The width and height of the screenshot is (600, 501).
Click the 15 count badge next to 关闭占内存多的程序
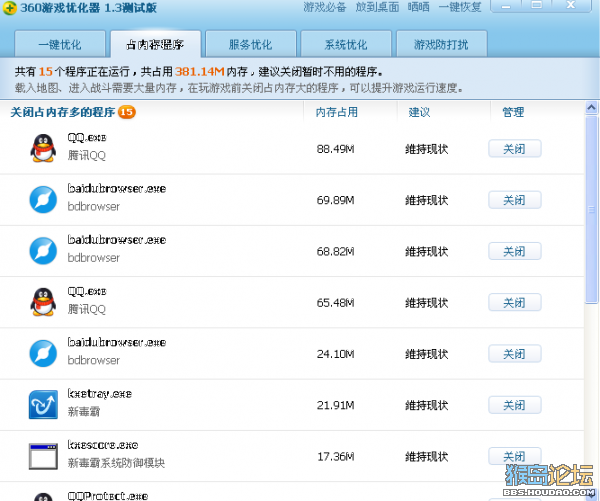click(x=127, y=112)
